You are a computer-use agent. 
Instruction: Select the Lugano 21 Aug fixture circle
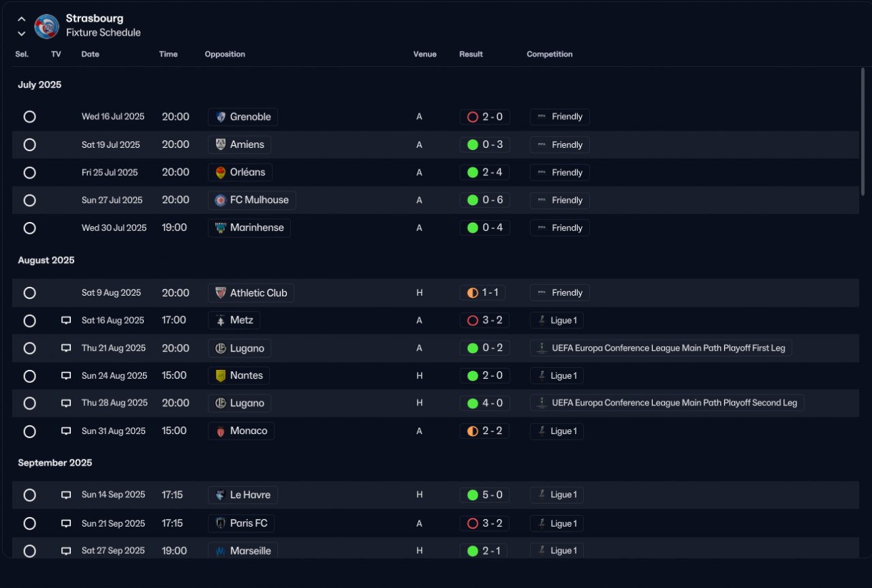pos(29,348)
